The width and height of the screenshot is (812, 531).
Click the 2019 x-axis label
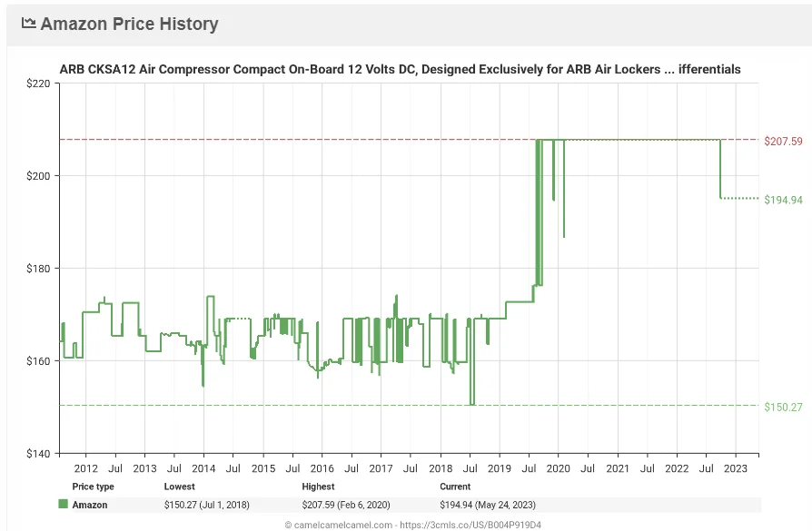(500, 469)
